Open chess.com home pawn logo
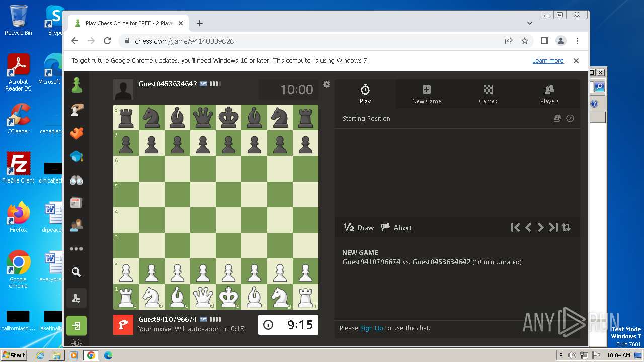644x362 pixels. [76, 85]
